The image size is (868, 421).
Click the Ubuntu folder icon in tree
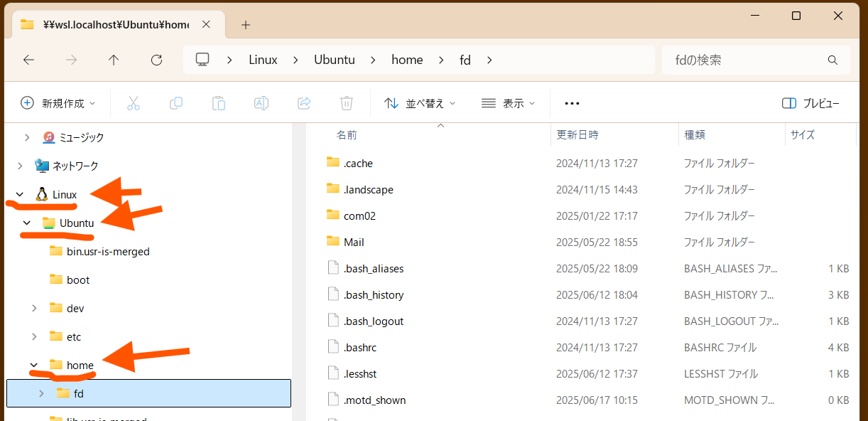coord(49,223)
